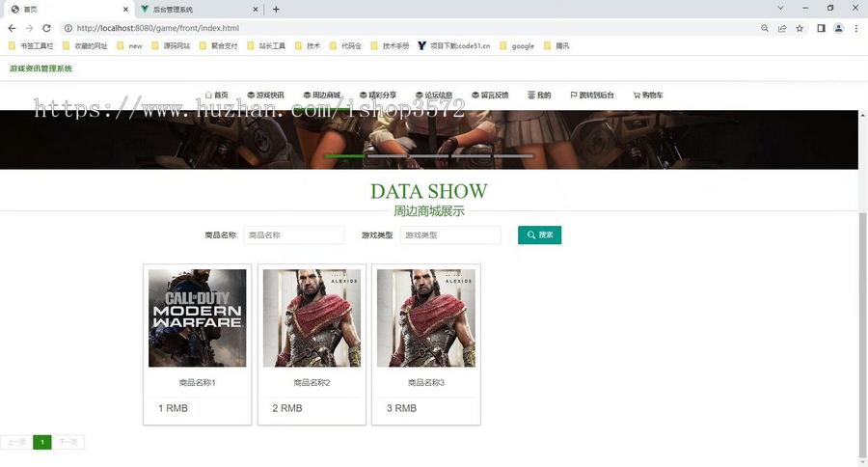Share this page via the share icon
868x467 pixels.
click(x=782, y=28)
